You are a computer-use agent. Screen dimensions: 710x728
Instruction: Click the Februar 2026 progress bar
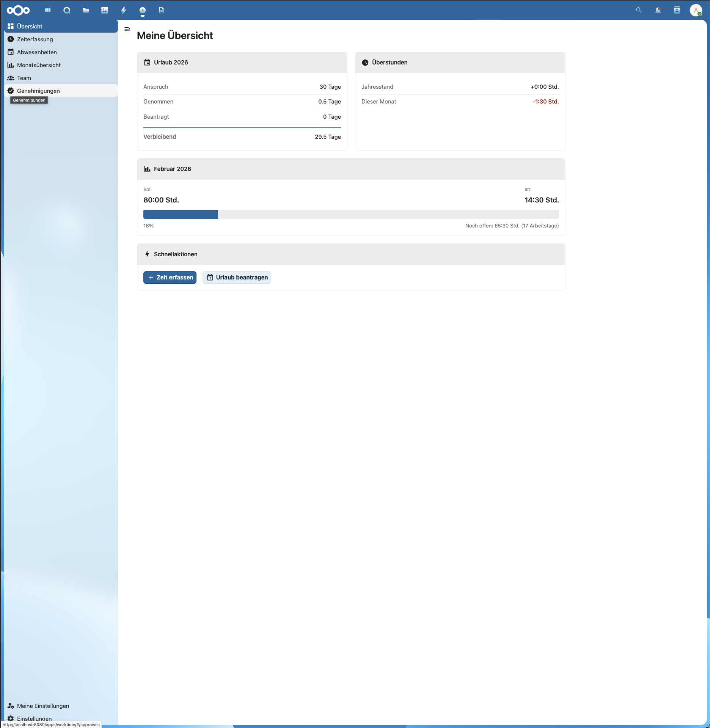(x=351, y=214)
